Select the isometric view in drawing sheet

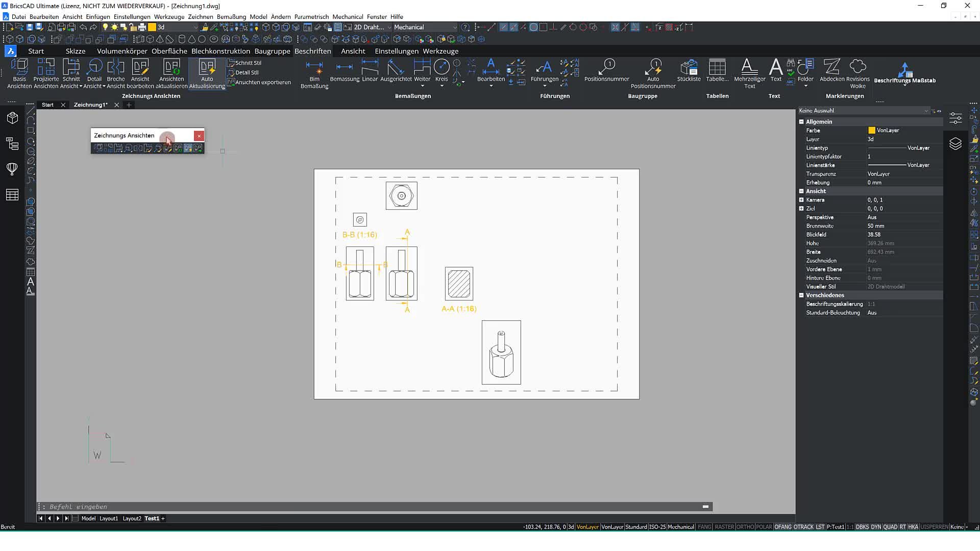pyautogui.click(x=501, y=352)
